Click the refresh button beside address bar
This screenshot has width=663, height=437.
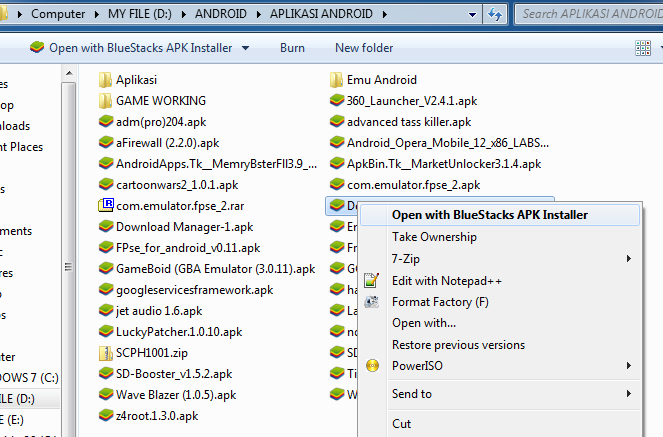495,14
